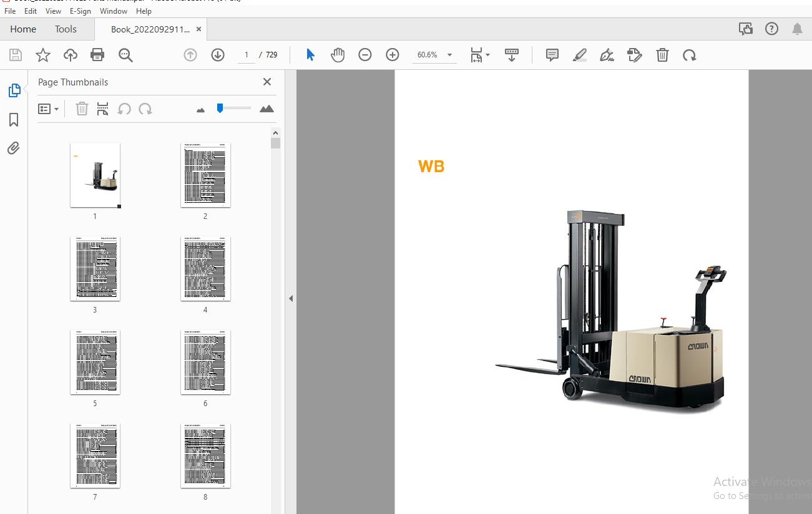Image resolution: width=812 pixels, height=514 pixels.
Task: Click the total pages 729 text
Action: tap(271, 55)
